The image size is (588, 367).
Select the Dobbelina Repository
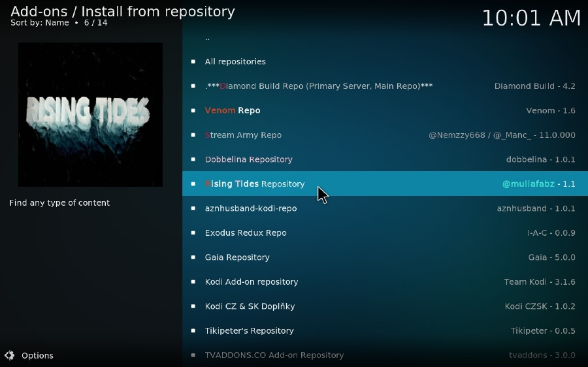coord(385,159)
